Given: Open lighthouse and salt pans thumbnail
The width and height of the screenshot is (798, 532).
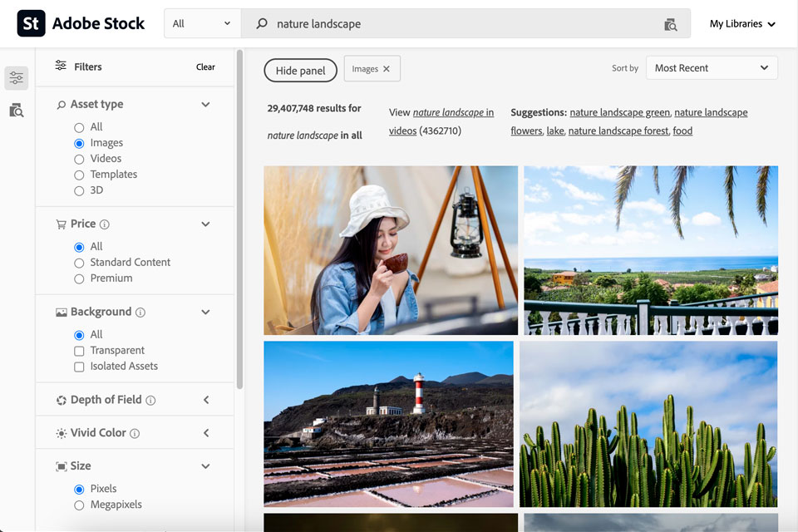Looking at the screenshot, I should (388, 424).
